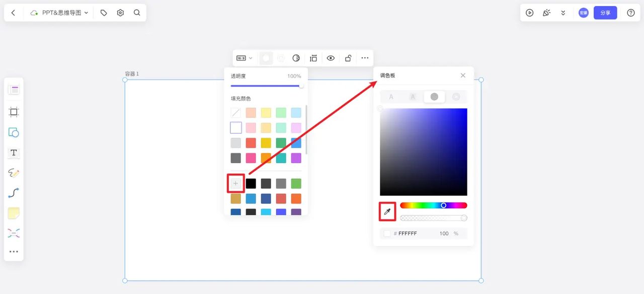This screenshot has height=294, width=644.
Task: Click the layout arrangement toolbar icon
Action: pyautogui.click(x=313, y=58)
